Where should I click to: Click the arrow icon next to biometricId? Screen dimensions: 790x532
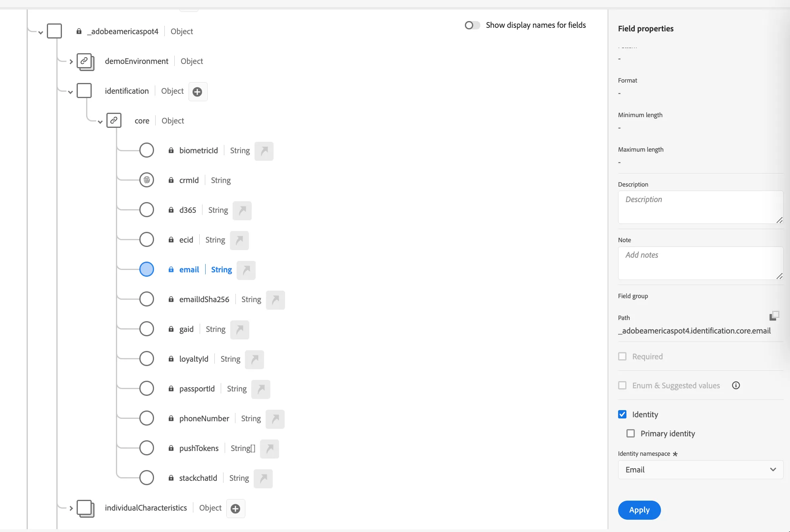pos(264,151)
